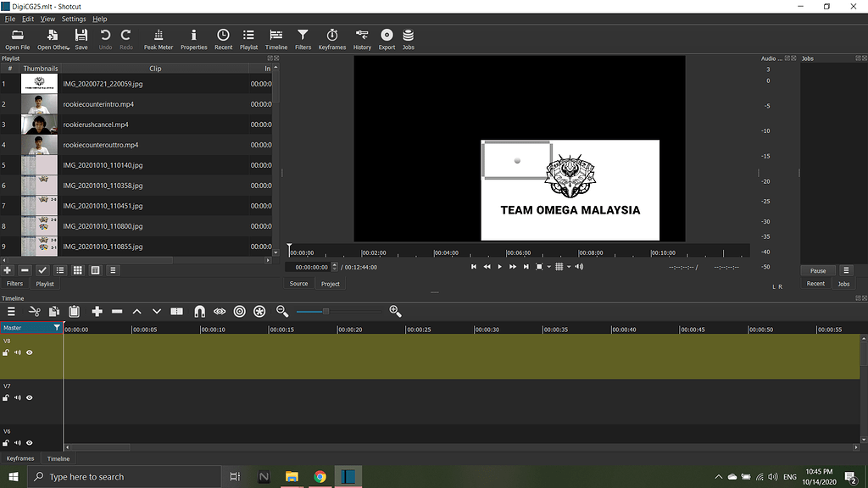Toggle Ripple All Tracks in timeline toolbar

pos(259,311)
